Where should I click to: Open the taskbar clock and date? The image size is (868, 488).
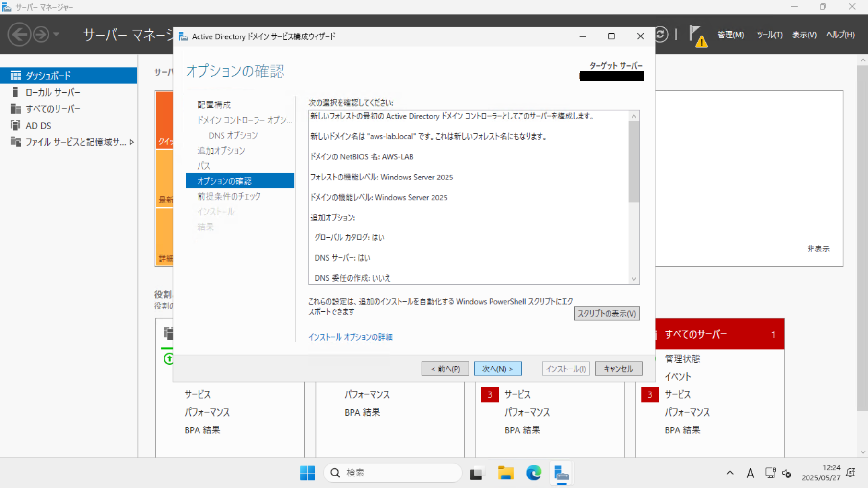821,473
